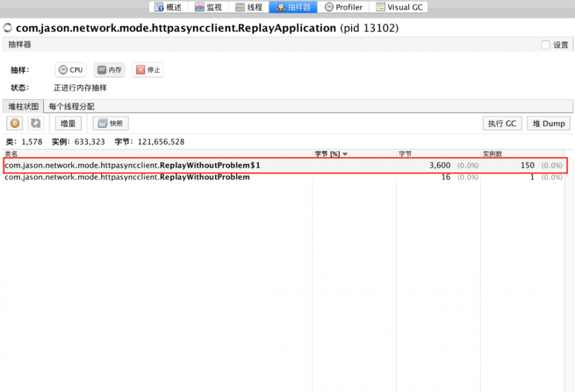Screen dimensions: 575x392
Task: Click the 正进行内存抽样 status text
Action: 80,87
